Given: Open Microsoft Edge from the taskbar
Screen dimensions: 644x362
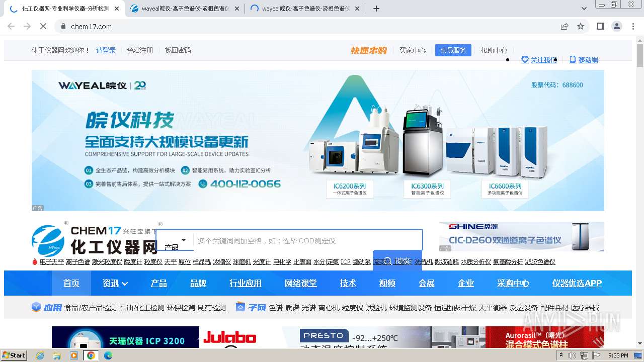Looking at the screenshot, I should (x=108, y=355).
